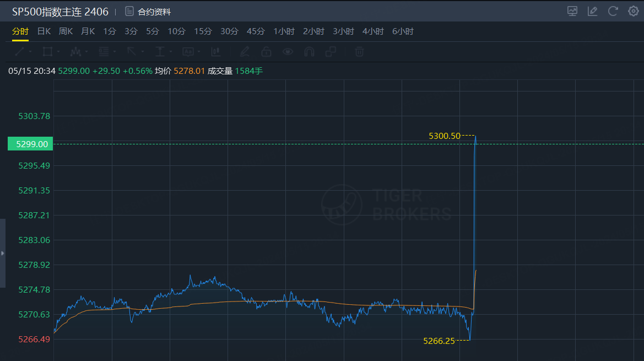Image resolution: width=644 pixels, height=361 pixels.
Task: Expand Fibonacci levels tool options
Action: pyautogui.click(x=115, y=52)
